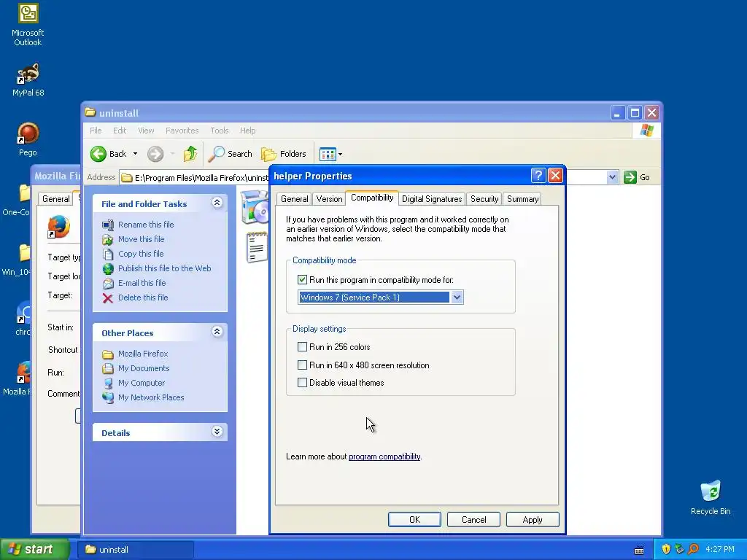Click E-mail this file task

(142, 283)
